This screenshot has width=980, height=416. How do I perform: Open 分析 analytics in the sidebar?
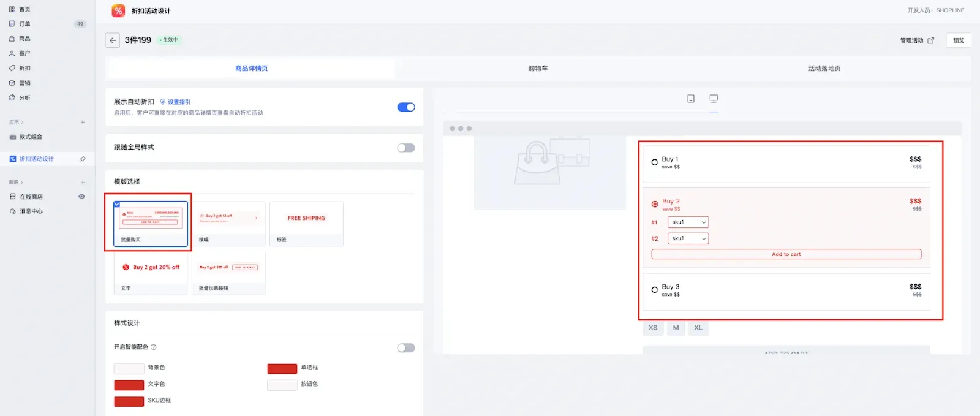click(x=24, y=98)
